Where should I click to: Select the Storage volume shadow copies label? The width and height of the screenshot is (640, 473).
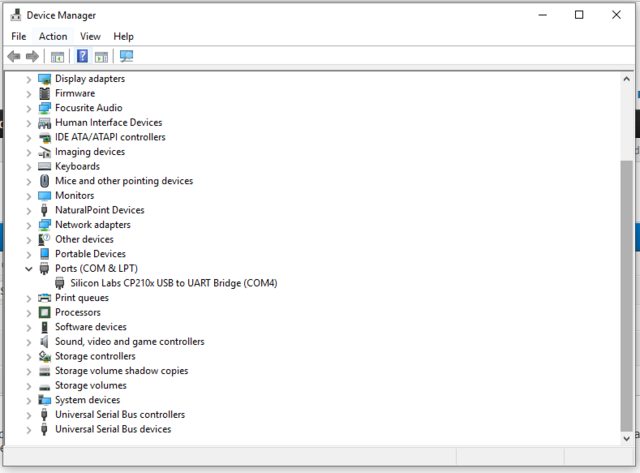pos(122,371)
